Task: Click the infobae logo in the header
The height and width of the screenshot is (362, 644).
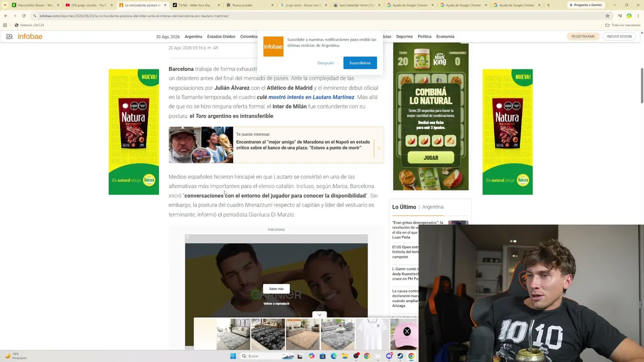Action: coord(30,36)
